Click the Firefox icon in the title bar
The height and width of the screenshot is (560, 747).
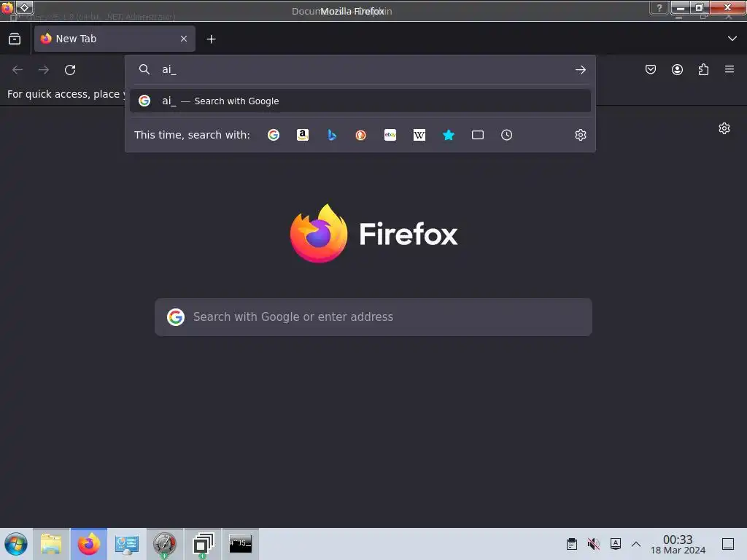(7, 7)
